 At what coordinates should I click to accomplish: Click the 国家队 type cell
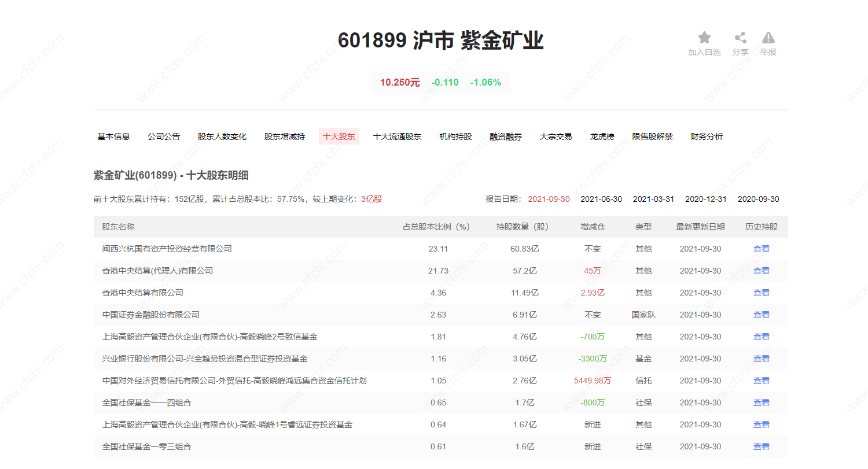(643, 315)
